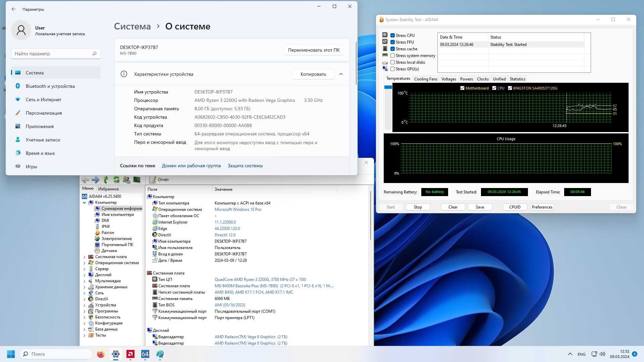
Task: Click the AIDA64 details list scrollbar
Action: (371, 215)
